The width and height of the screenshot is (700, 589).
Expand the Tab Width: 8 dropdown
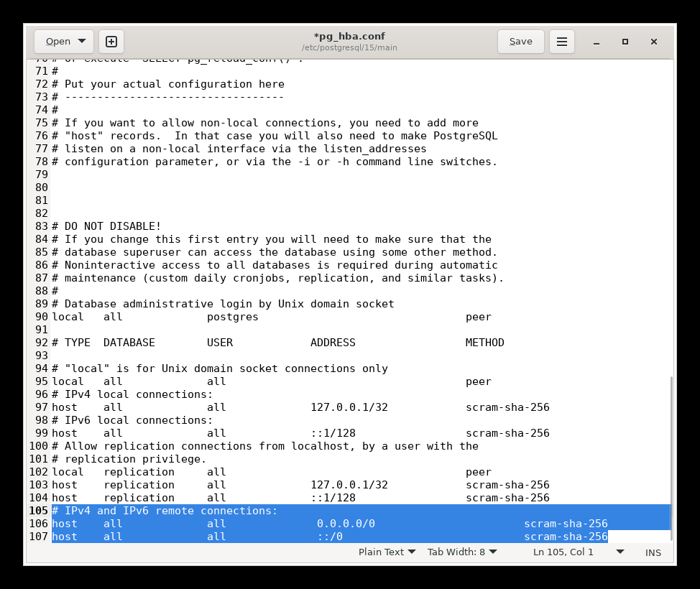(x=461, y=552)
